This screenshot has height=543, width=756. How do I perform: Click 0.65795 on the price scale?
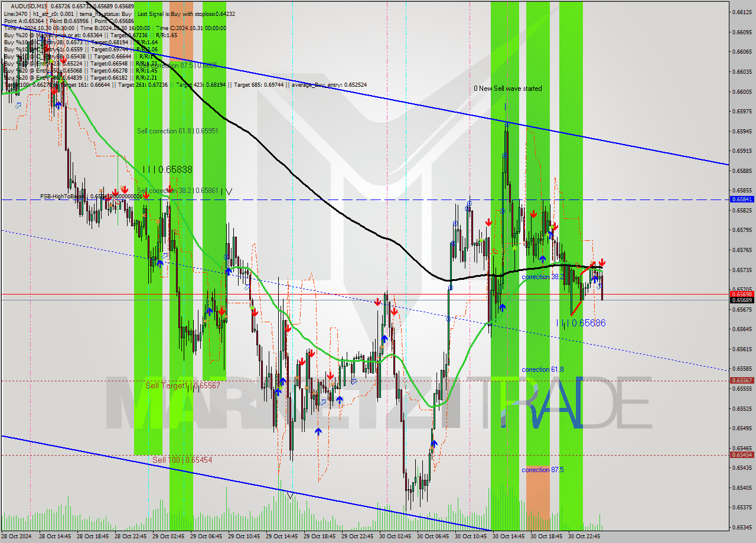(x=742, y=230)
